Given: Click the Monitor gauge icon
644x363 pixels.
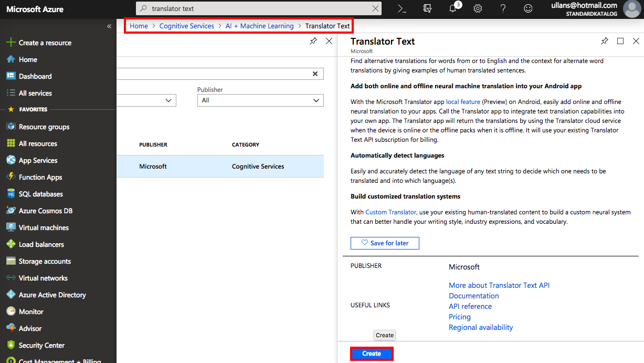Looking at the screenshot, I should coord(10,312).
